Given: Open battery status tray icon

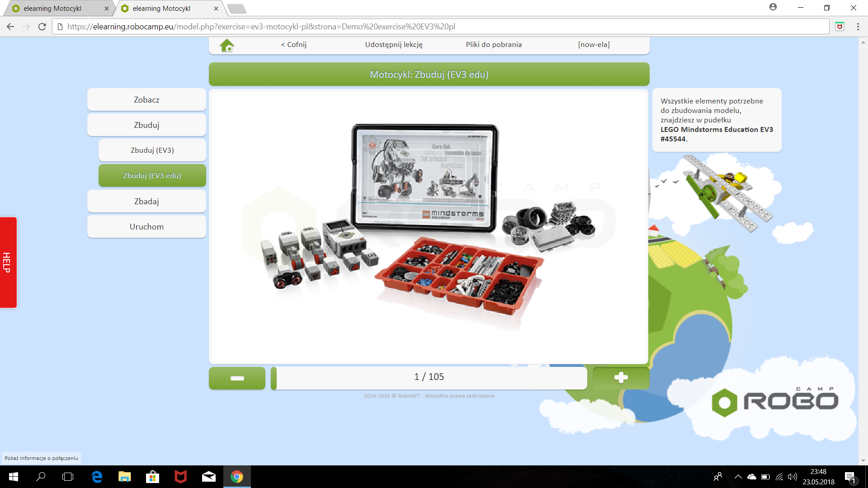Looking at the screenshot, I should point(765,477).
